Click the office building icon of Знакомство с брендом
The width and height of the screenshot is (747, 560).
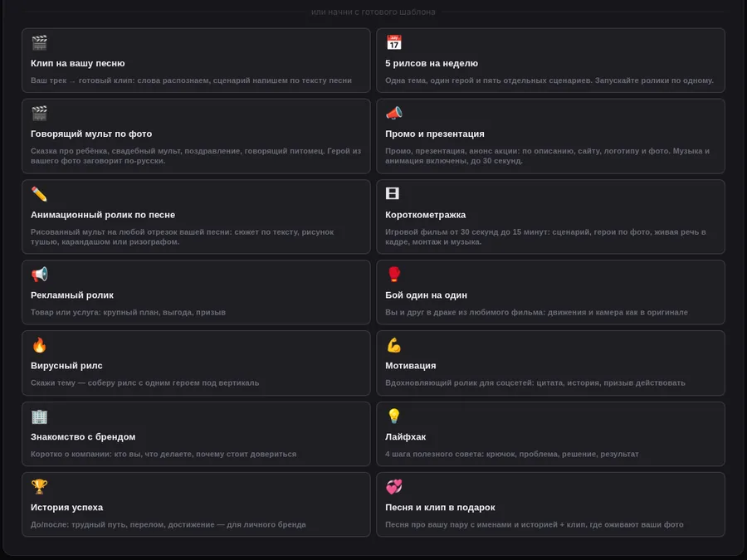39,416
